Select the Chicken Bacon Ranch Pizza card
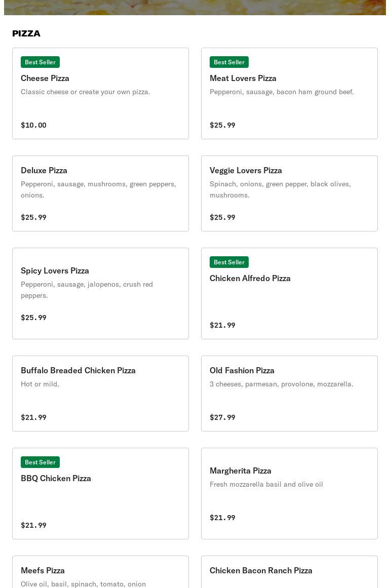Screen dimensions: 390x588 pos(289,572)
